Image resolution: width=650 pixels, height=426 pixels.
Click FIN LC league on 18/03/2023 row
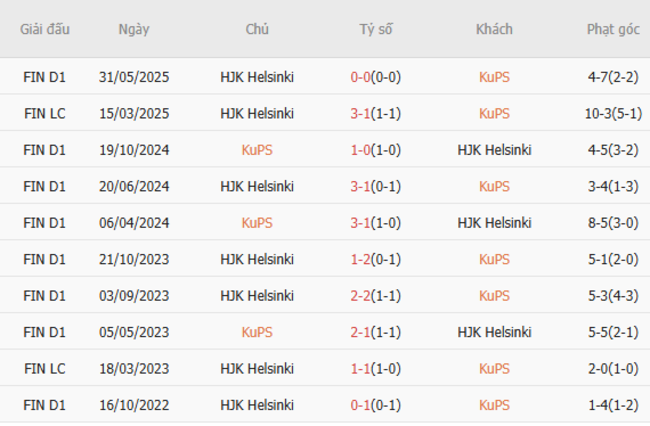pos(45,369)
